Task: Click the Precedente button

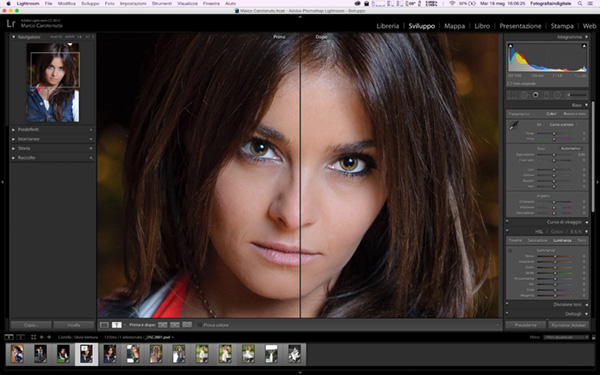Action: pos(525,325)
